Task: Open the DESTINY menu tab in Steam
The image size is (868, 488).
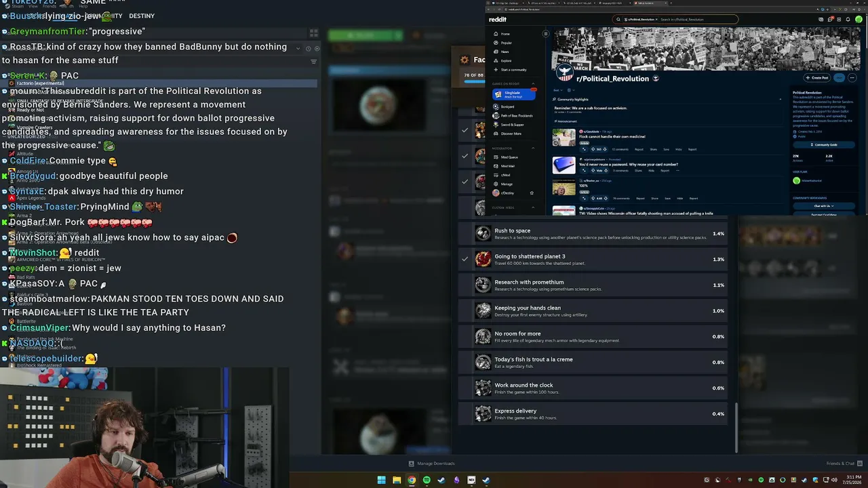Action: click(x=142, y=16)
